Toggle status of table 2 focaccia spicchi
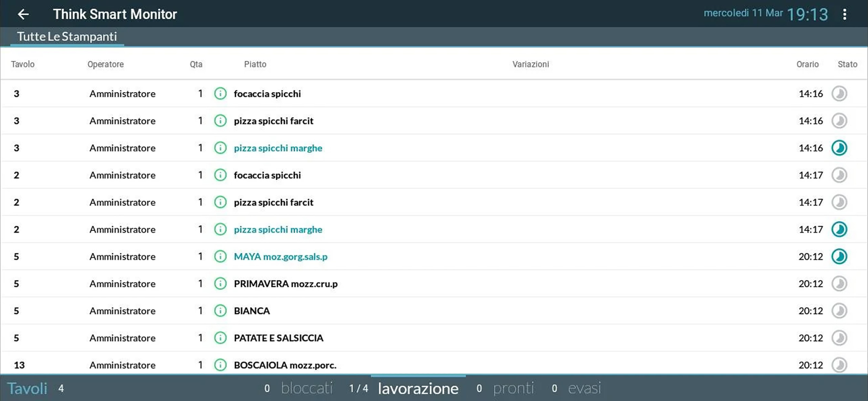The height and width of the screenshot is (401, 868). pos(839,175)
